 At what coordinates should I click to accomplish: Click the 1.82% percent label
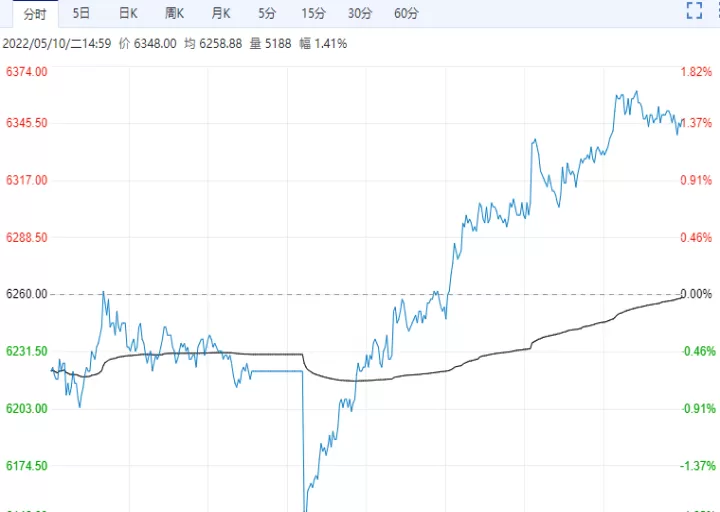pyautogui.click(x=696, y=72)
